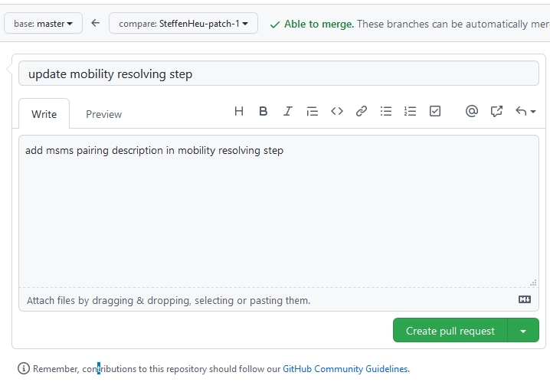Insert a numbered list

click(410, 112)
